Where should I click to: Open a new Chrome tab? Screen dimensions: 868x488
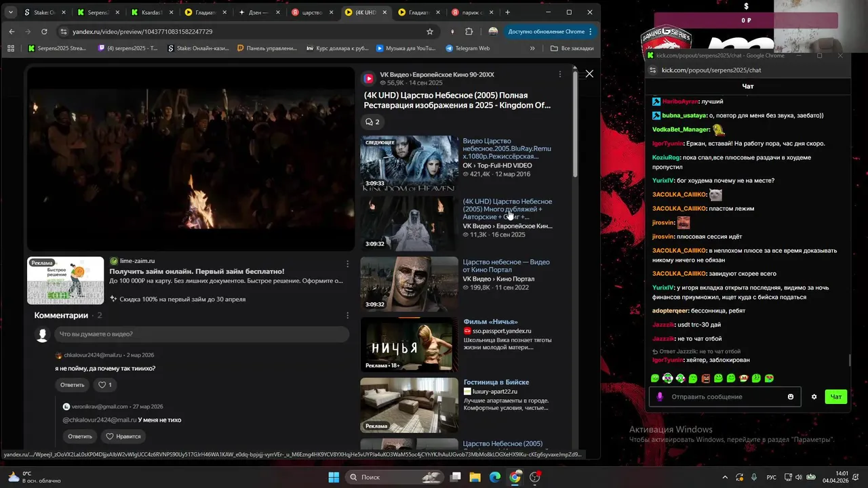coord(507,12)
